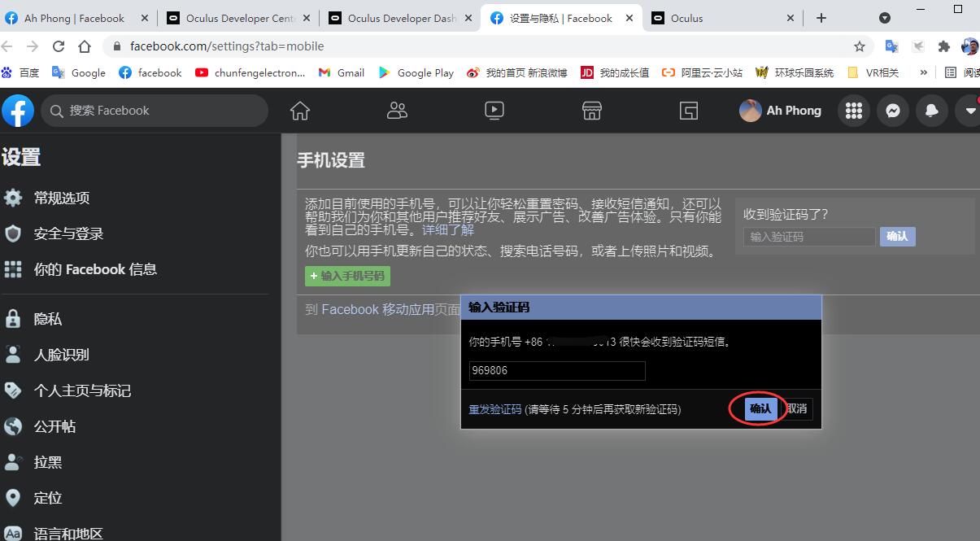Open a new browser tab

point(821,18)
